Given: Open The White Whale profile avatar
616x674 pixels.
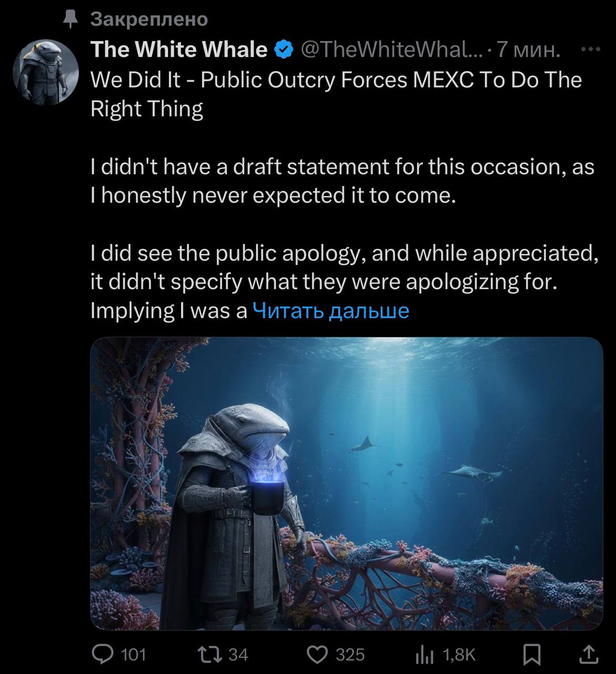Looking at the screenshot, I should click(45, 72).
